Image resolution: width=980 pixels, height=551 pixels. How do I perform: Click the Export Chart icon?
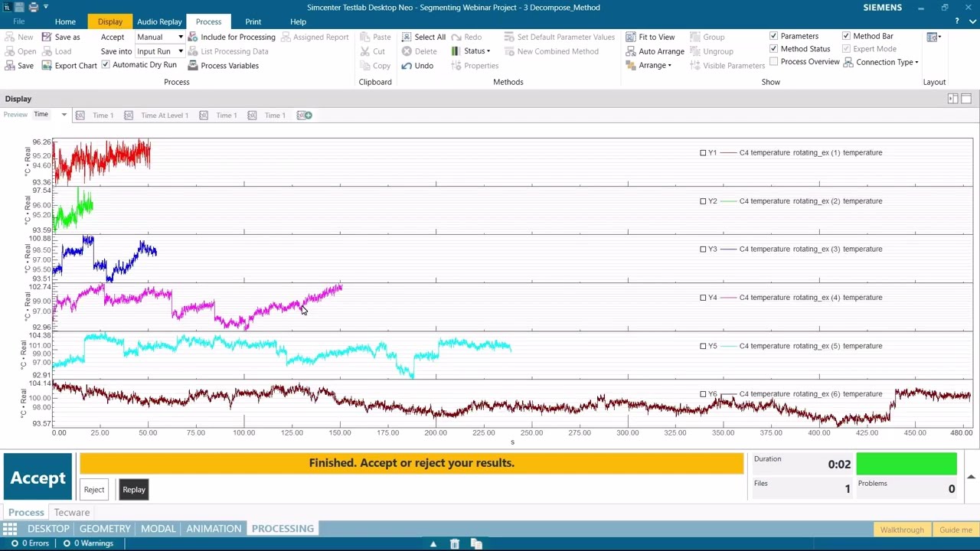coord(47,66)
